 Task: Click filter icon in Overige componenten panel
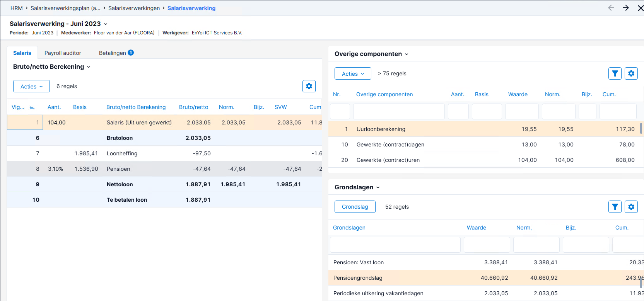pyautogui.click(x=615, y=73)
